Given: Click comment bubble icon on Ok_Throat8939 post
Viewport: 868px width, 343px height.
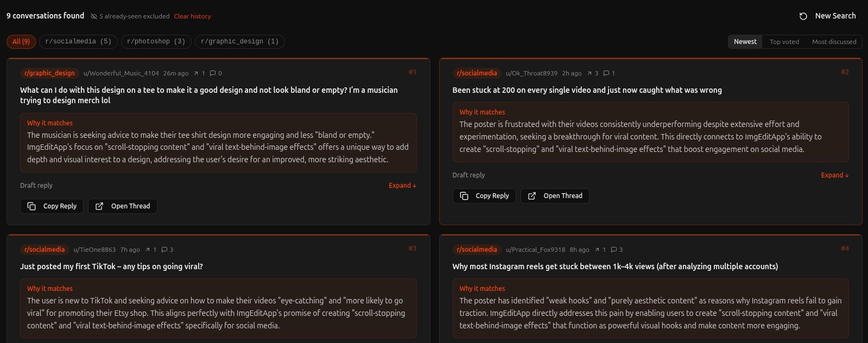Looking at the screenshot, I should (x=606, y=73).
